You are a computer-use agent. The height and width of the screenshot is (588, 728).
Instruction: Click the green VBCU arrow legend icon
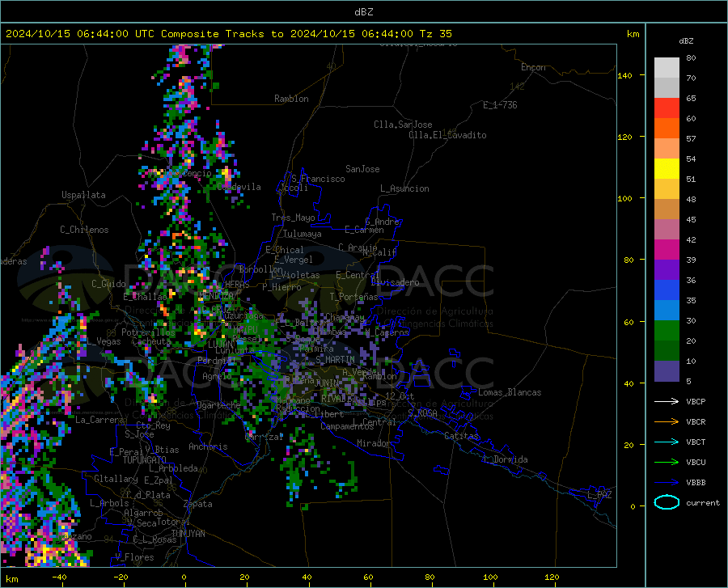[667, 463]
